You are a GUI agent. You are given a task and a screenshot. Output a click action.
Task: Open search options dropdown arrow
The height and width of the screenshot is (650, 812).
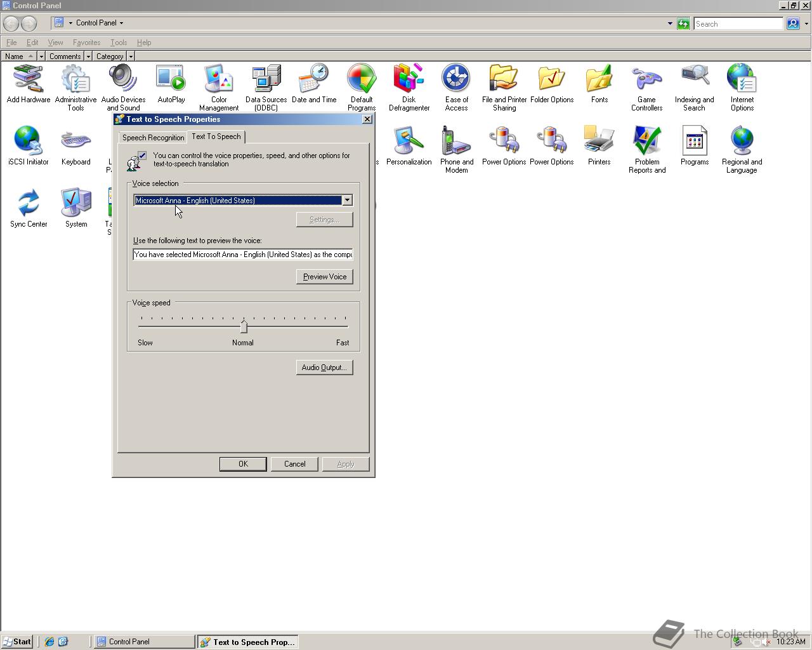tap(806, 23)
